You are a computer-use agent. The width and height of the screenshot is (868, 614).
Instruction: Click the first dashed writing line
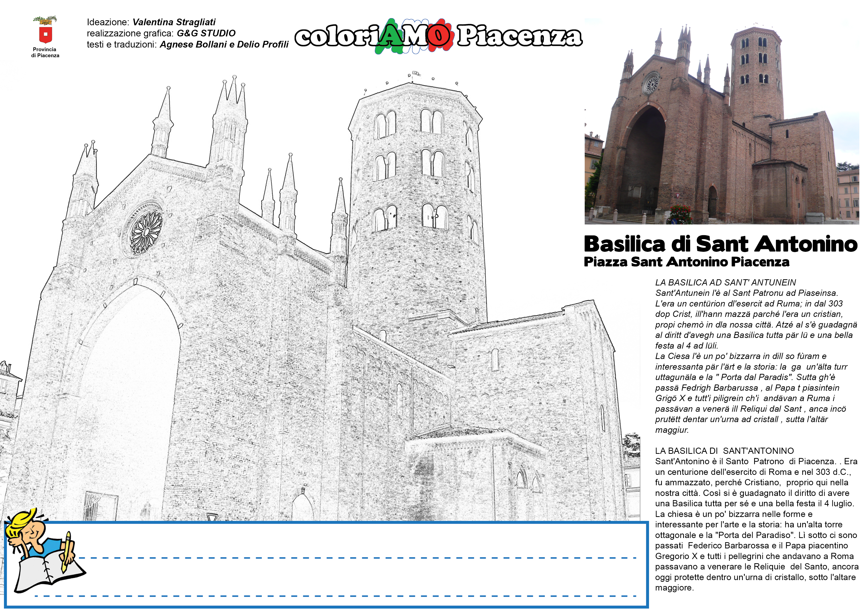coord(358,558)
